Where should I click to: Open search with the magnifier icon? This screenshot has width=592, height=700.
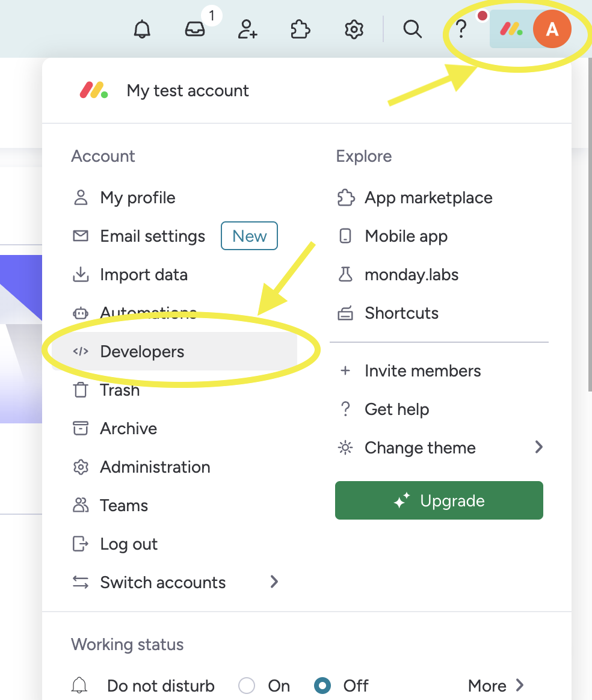412,29
